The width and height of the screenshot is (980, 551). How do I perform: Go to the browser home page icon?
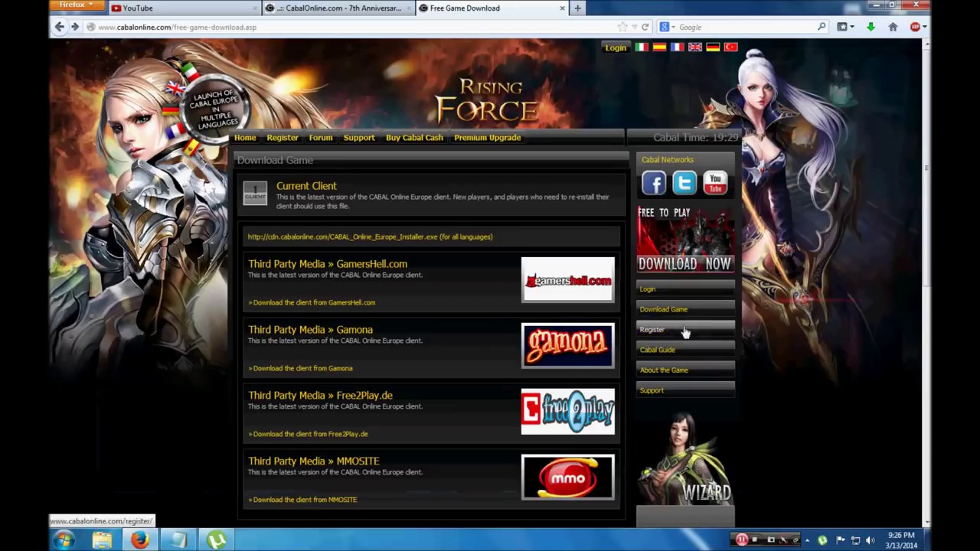[893, 27]
